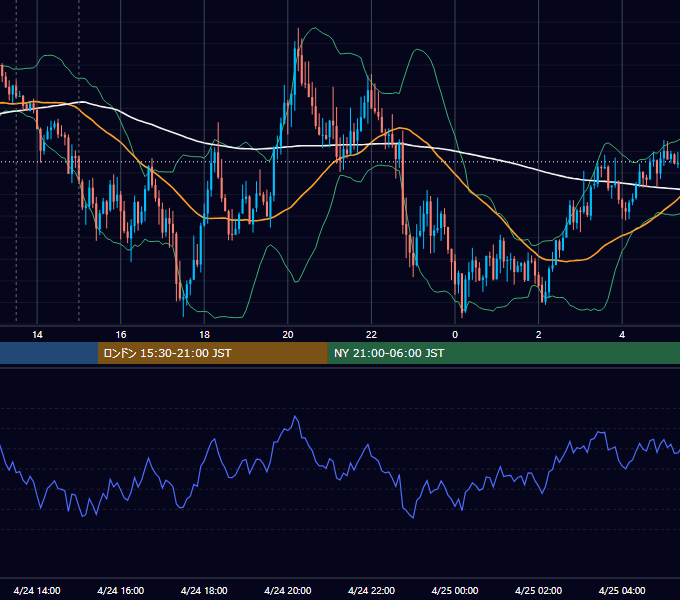
Task: Click the ロンドン 15:30-21:00 JST session bar
Action: point(212,353)
